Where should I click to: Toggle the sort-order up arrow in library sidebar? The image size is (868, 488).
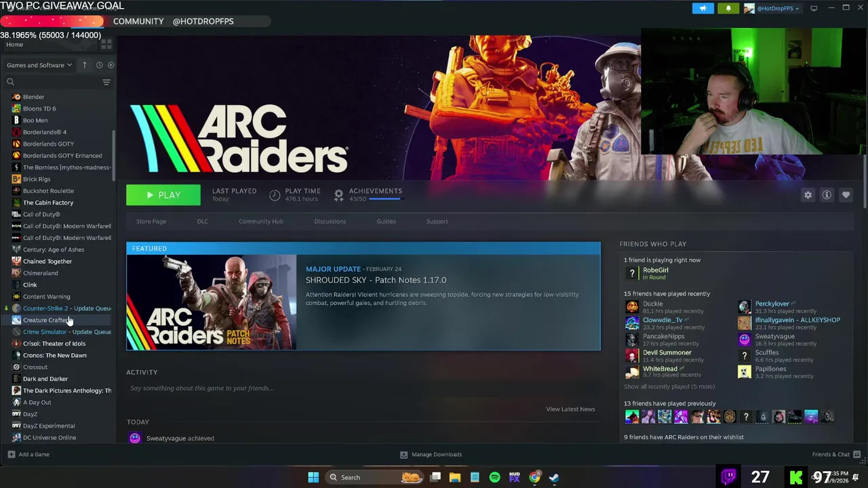pos(84,65)
